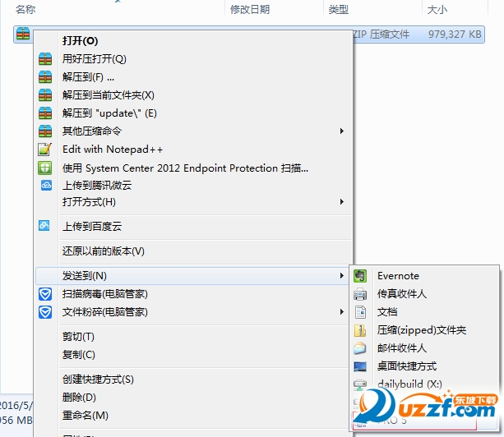Click the Baidu Cloud upload icon
Image resolution: width=504 pixels, height=437 pixels.
click(44, 225)
